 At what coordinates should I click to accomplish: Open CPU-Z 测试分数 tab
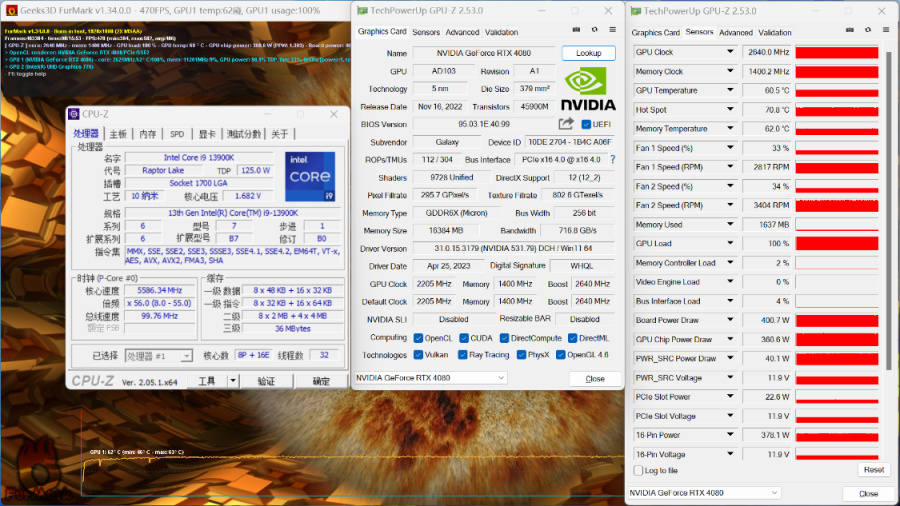pos(243,134)
